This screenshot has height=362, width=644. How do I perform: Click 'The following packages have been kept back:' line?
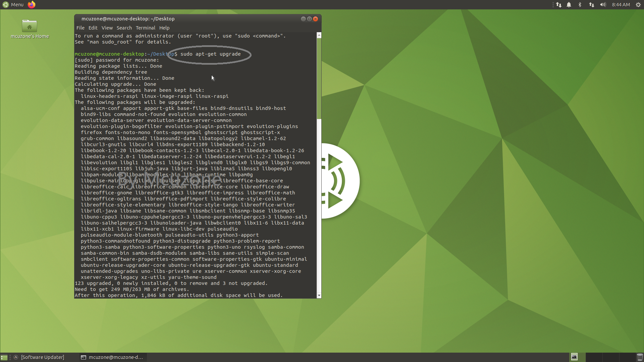(x=140, y=90)
